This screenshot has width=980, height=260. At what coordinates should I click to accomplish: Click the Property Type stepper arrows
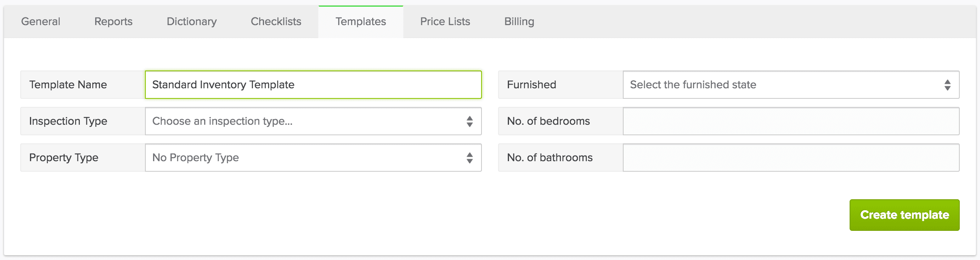[470, 158]
